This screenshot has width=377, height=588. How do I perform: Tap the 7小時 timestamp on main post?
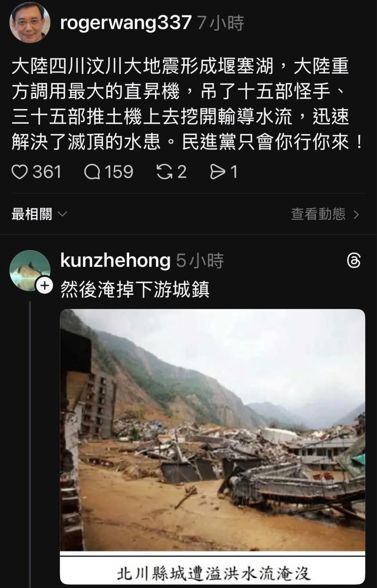click(x=221, y=23)
